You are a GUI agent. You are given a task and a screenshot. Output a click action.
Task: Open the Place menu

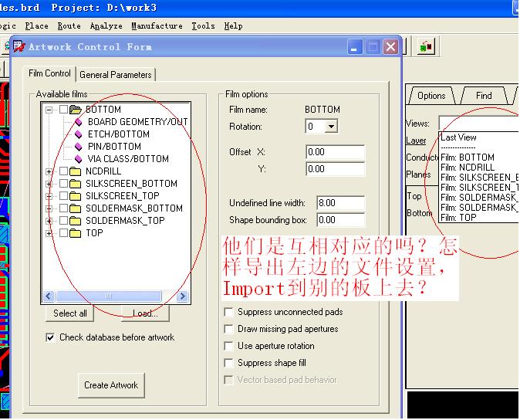pos(36,26)
